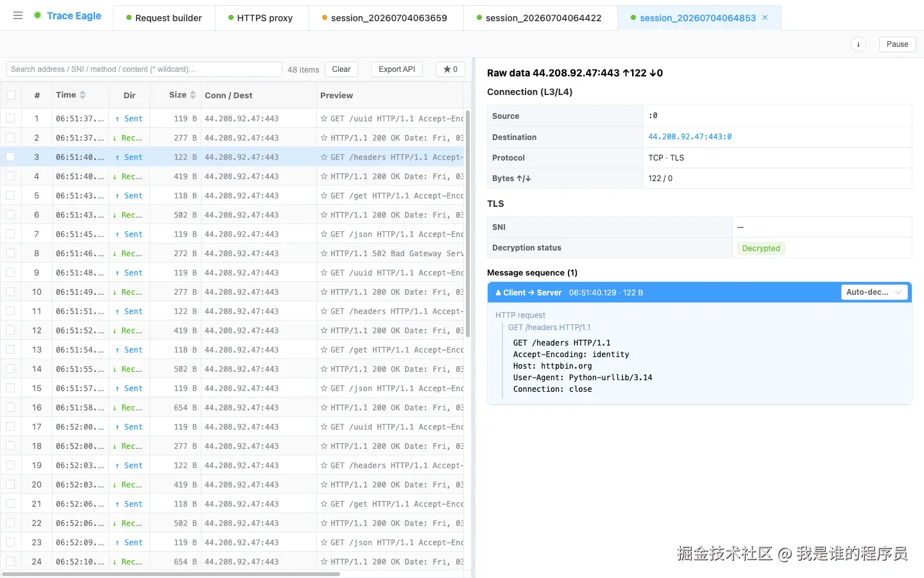Screen dimensions: 924x578
Task: Click the info icon beside Pause
Action: (x=858, y=44)
